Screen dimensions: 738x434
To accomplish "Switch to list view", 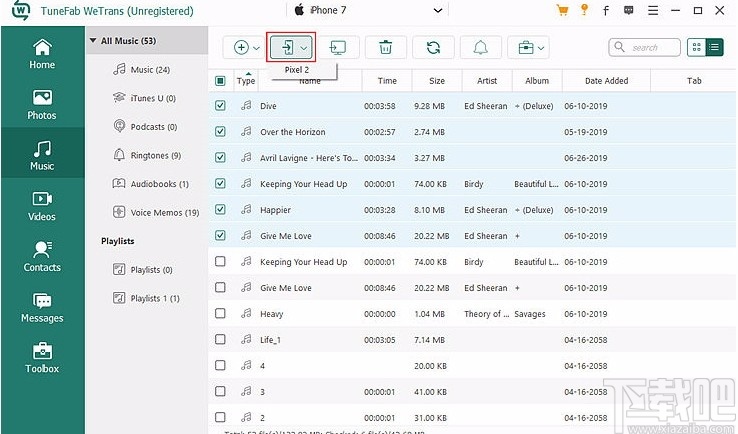I will (x=714, y=47).
